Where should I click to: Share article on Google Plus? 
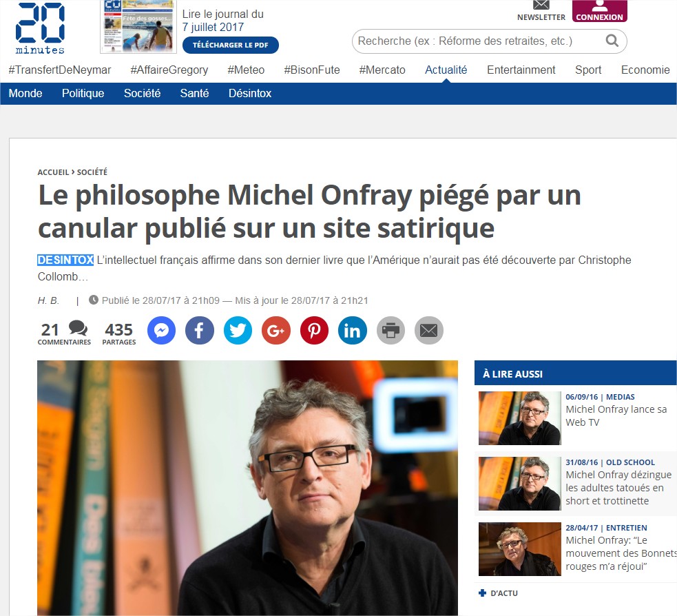click(276, 331)
